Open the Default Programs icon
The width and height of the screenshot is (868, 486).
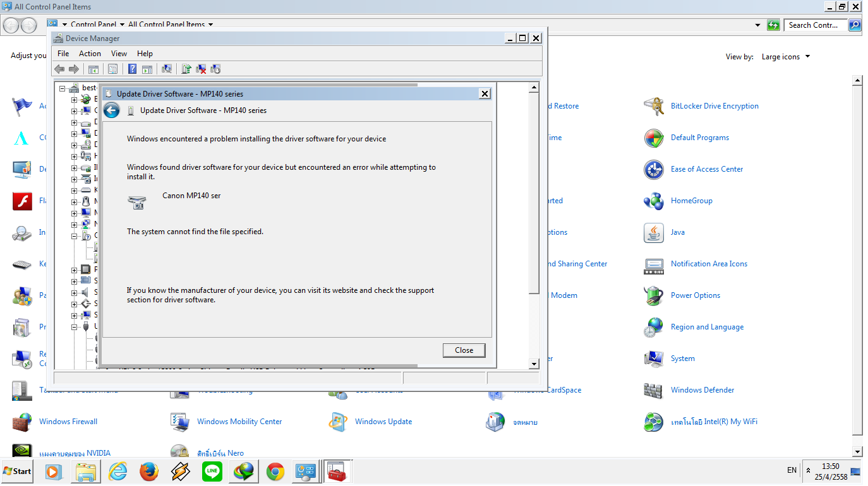click(654, 138)
